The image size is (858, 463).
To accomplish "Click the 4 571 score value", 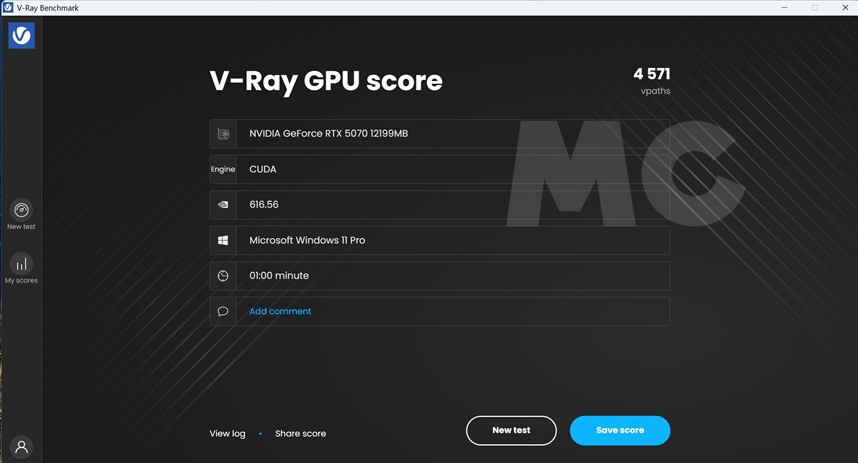I will click(x=652, y=74).
